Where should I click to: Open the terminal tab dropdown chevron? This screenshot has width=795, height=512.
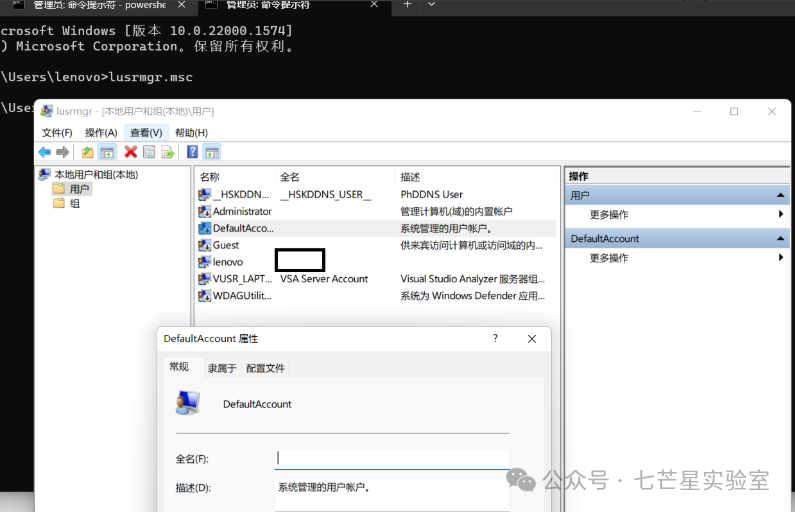(x=431, y=4)
